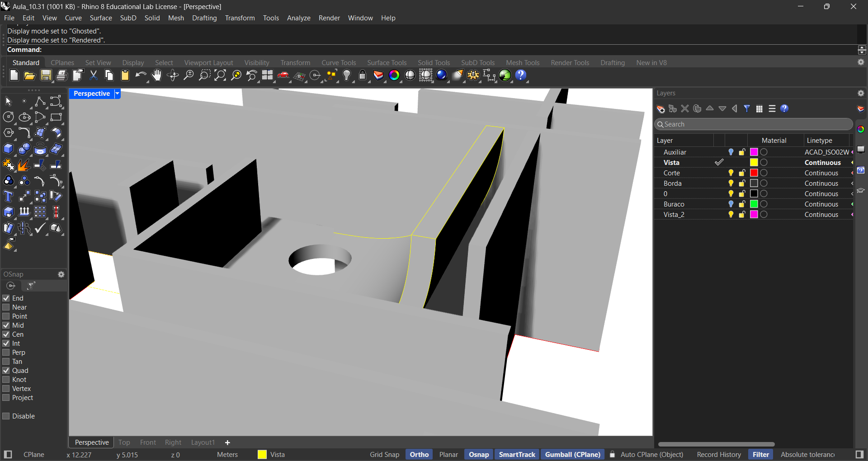868x461 pixels.
Task: Click the New file icon
Action: click(14, 75)
